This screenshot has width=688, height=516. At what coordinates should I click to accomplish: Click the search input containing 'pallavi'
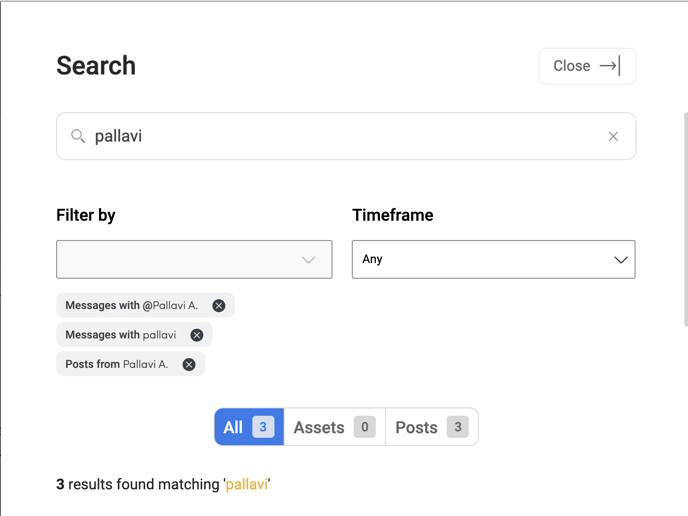click(x=346, y=136)
